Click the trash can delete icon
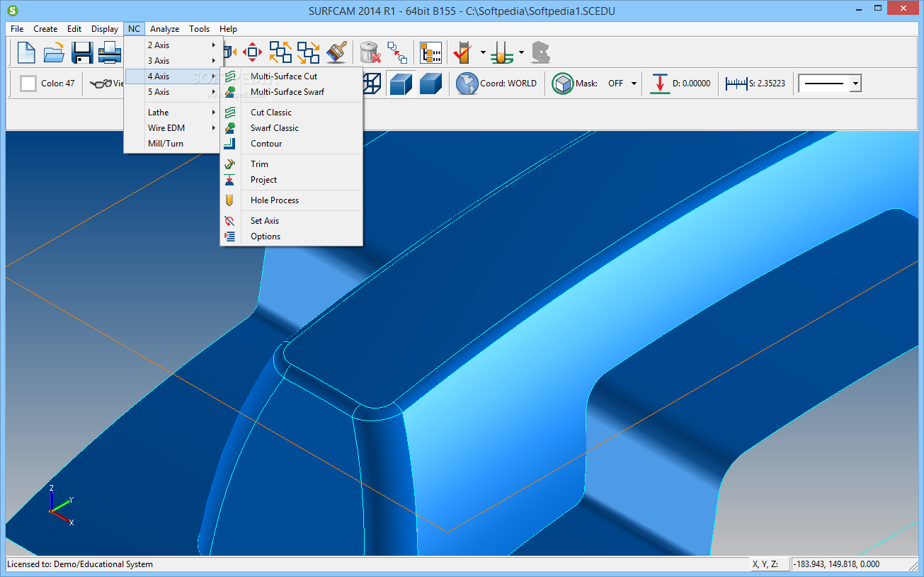Image resolution: width=924 pixels, height=577 pixels. 371,52
